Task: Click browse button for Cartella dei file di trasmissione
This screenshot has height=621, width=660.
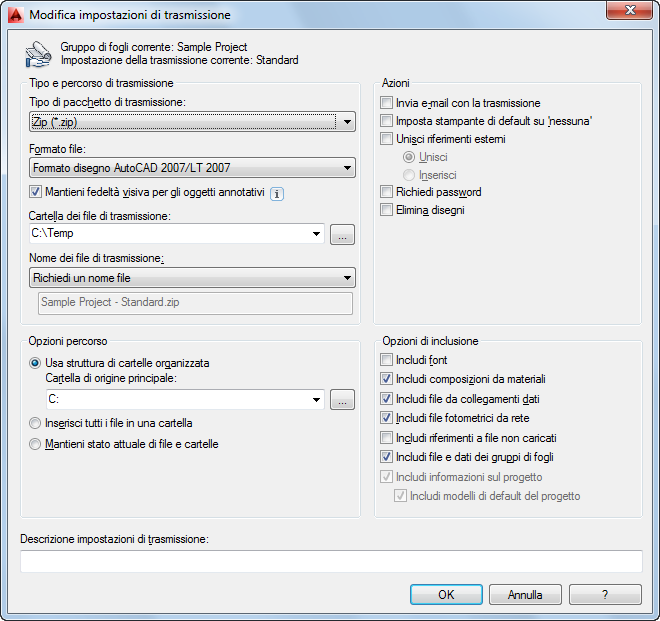Action: [343, 235]
